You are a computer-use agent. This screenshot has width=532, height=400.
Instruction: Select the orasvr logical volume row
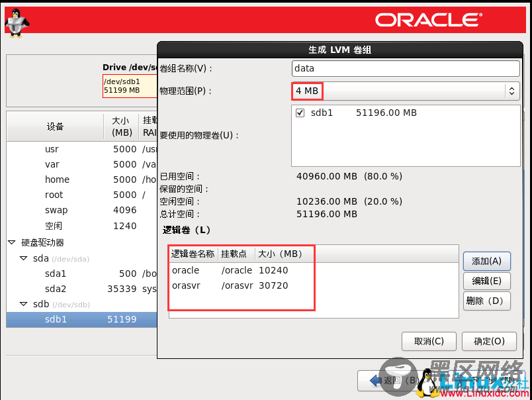point(314,285)
